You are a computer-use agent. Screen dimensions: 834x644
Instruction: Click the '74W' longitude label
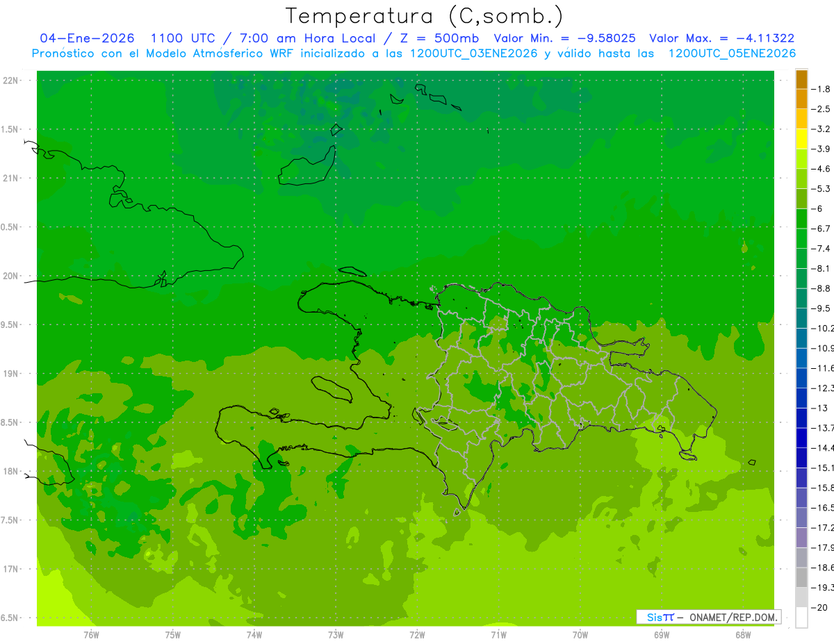click(254, 634)
